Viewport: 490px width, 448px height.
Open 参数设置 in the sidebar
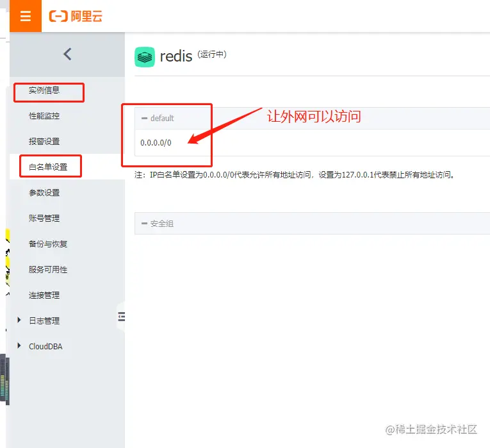[x=44, y=192]
